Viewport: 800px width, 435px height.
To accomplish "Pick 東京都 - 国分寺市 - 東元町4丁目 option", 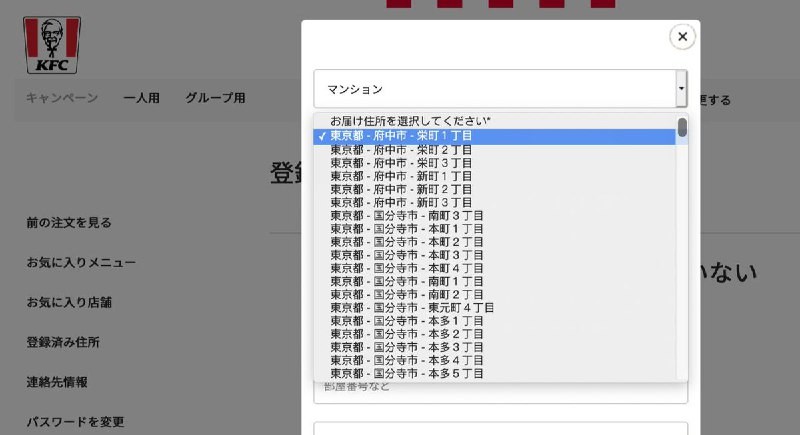I will (x=411, y=308).
